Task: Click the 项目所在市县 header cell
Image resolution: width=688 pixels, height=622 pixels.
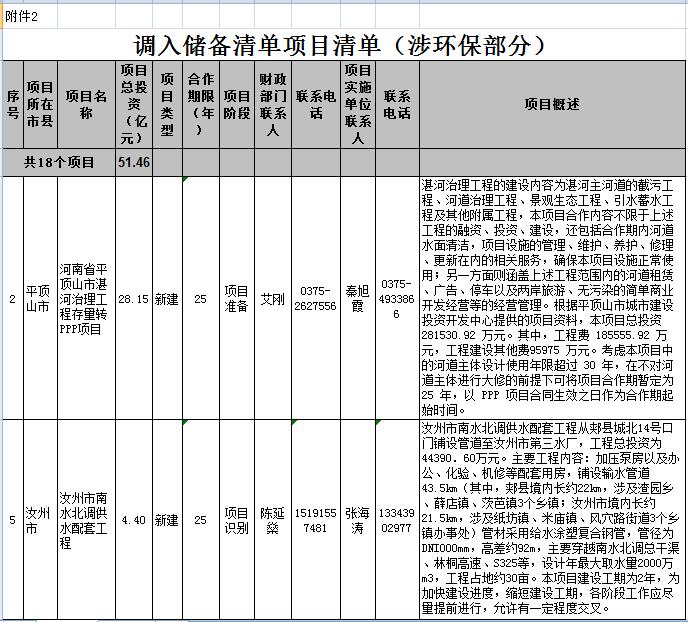Action: 40,105
